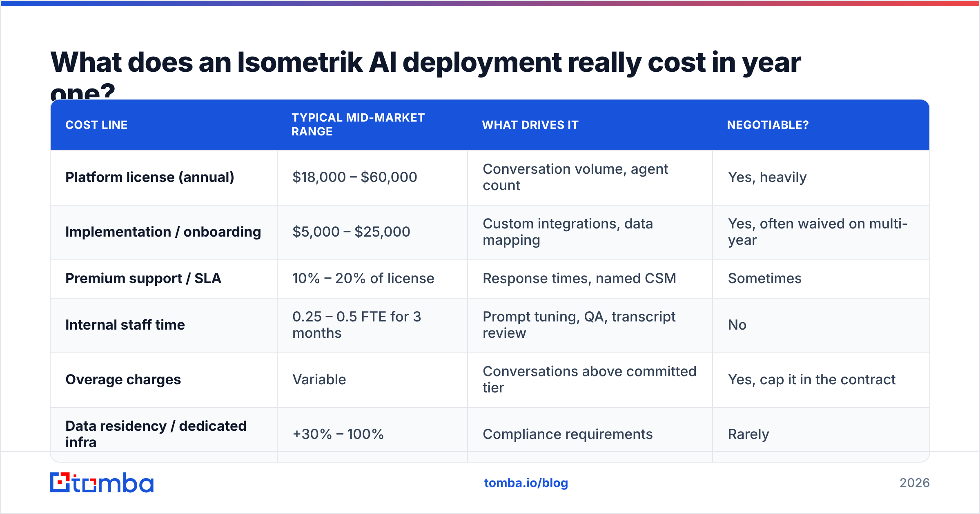The height and width of the screenshot is (514, 980).
Task: Open the tomba.io/blog link
Action: [526, 483]
